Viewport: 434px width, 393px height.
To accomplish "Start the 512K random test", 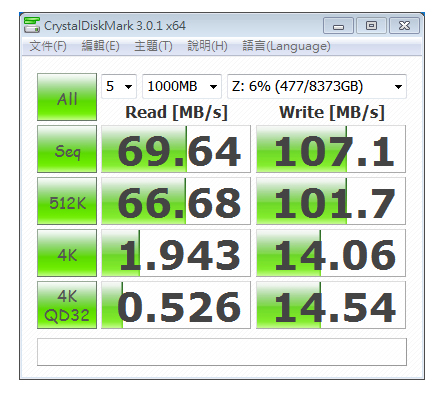I will (x=67, y=201).
